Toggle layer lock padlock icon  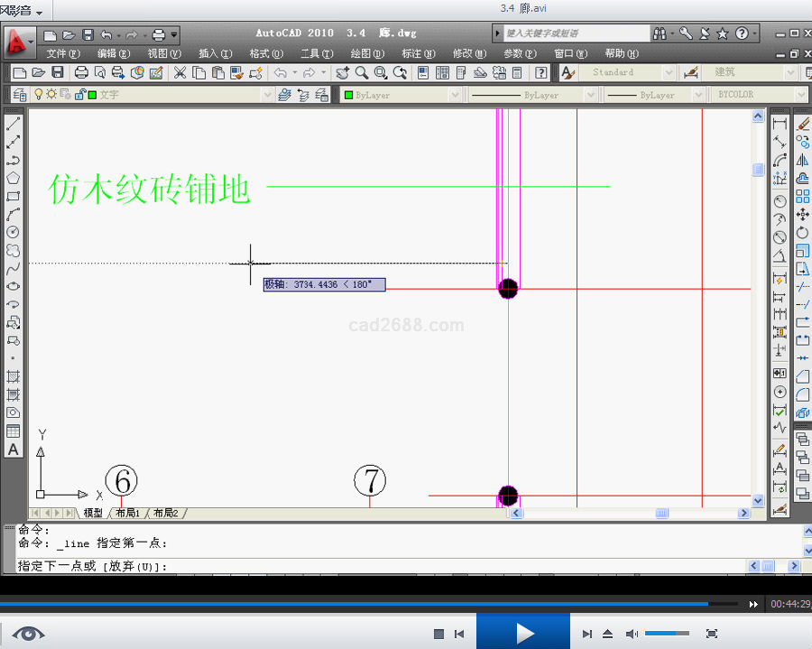[79, 95]
